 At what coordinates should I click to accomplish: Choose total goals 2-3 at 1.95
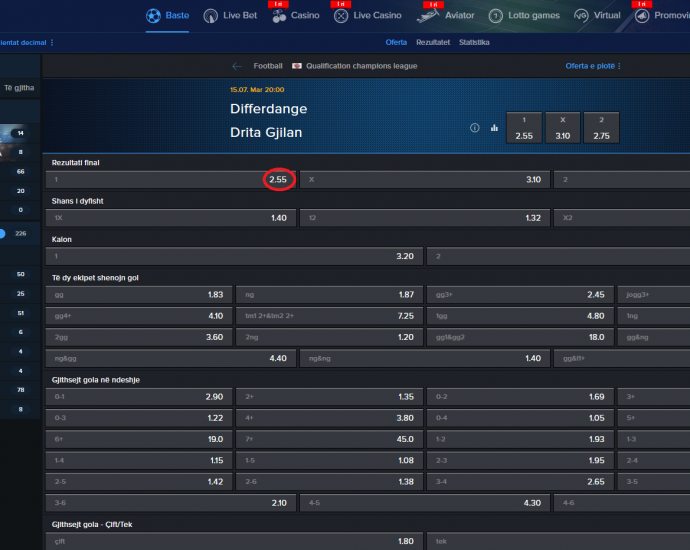coord(520,461)
